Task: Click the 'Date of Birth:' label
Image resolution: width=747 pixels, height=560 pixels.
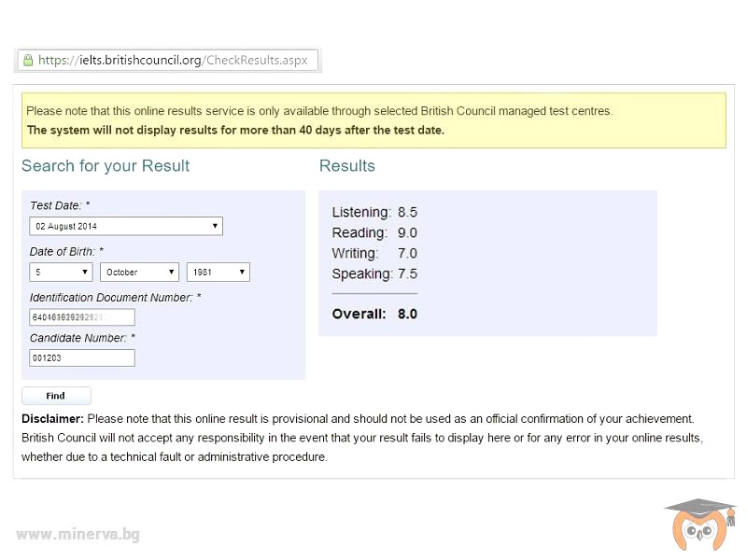Action: pyautogui.click(x=66, y=252)
